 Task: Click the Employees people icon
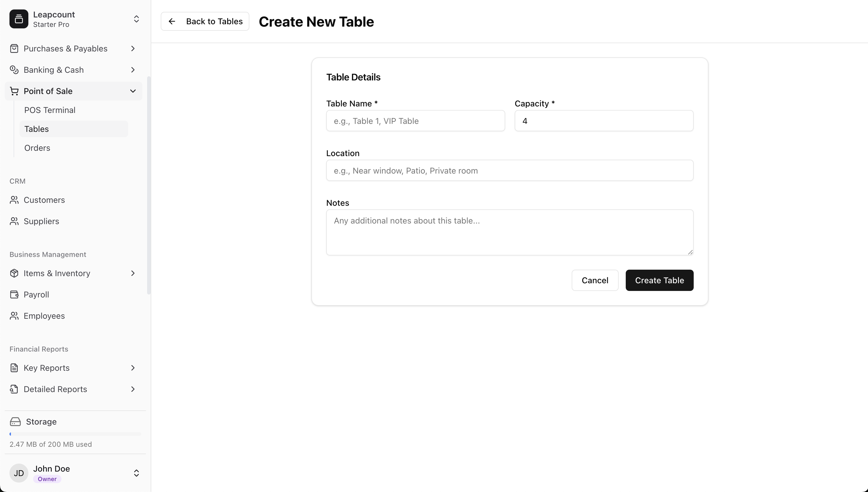pos(14,316)
